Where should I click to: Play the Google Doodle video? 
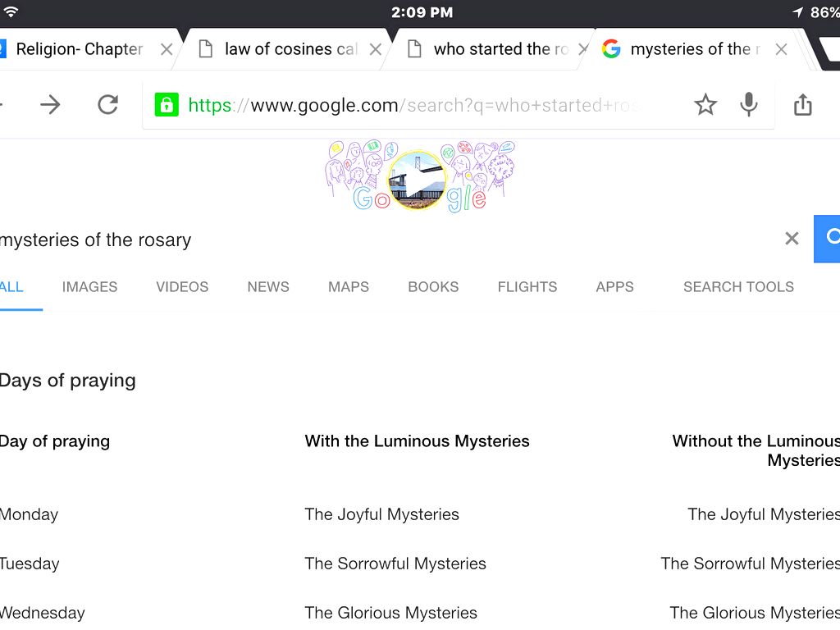tap(417, 180)
